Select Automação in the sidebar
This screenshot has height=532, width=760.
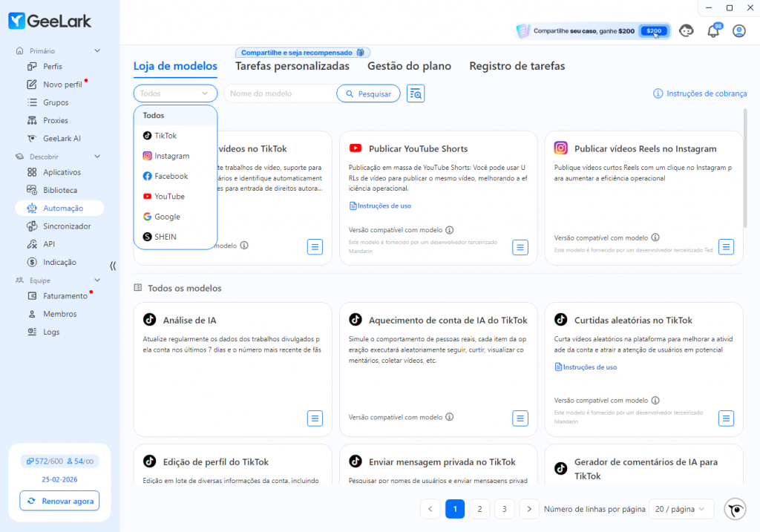[x=59, y=208]
